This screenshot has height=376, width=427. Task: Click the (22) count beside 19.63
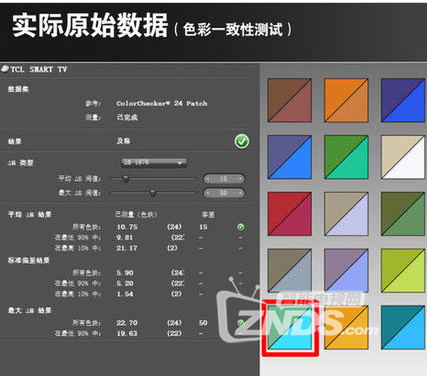[174, 333]
